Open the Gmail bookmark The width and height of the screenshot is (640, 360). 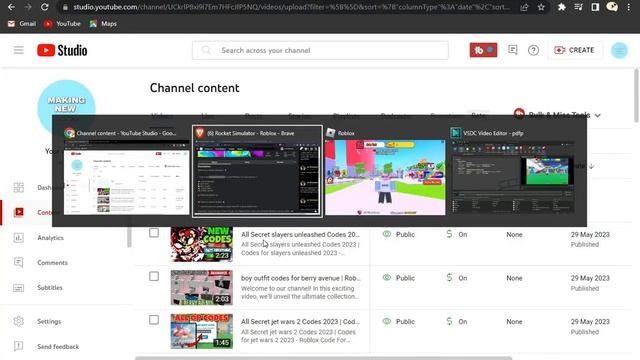[x=22, y=24]
